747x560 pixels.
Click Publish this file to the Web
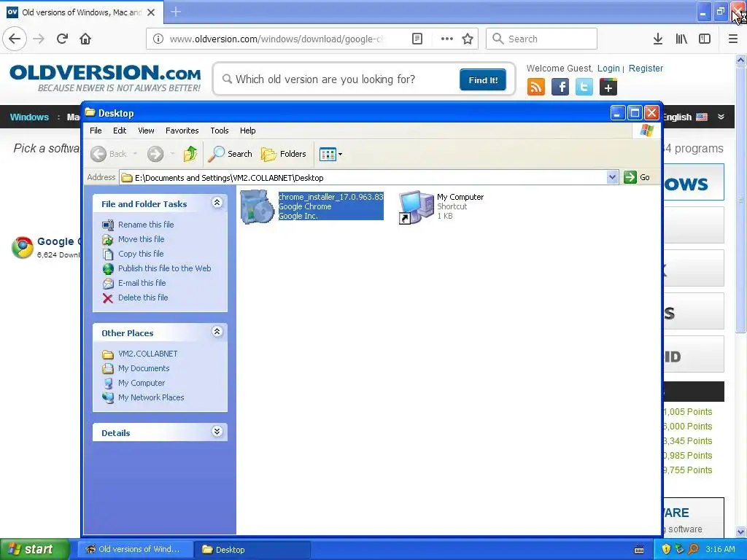click(x=164, y=268)
